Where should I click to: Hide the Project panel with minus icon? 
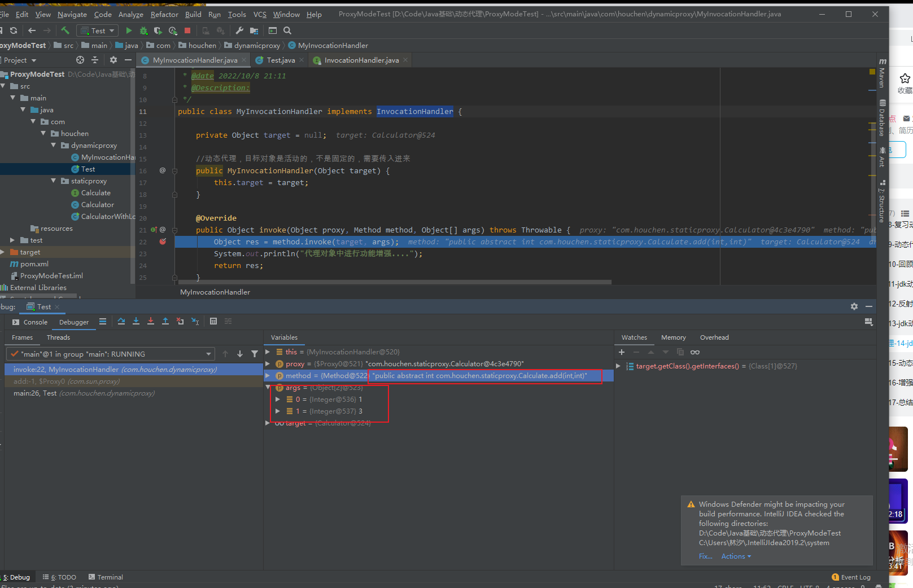point(128,60)
